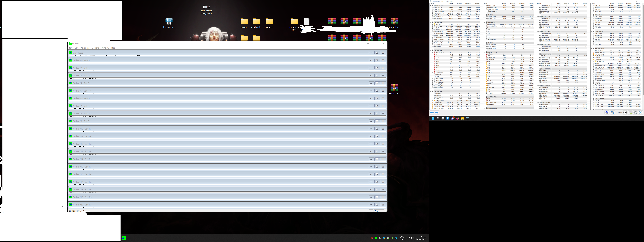Open HWiNFO sensor settings gear
644x242 pixels.
point(635,112)
